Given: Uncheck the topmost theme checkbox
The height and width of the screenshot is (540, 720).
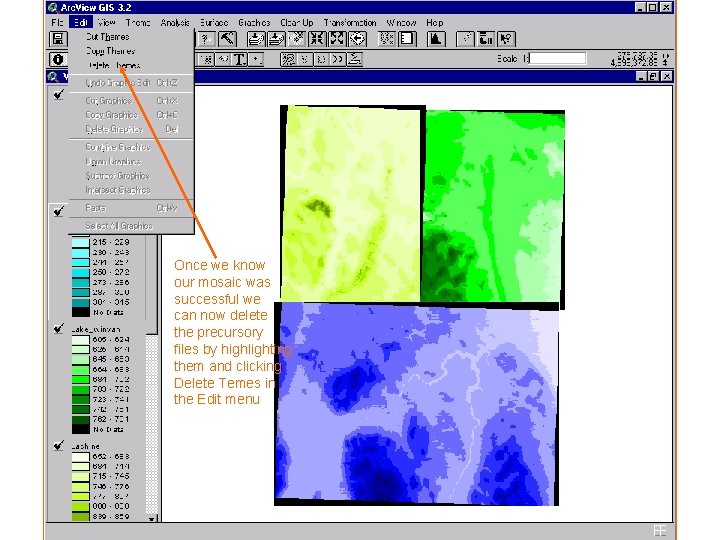Looking at the screenshot, I should 58,95.
